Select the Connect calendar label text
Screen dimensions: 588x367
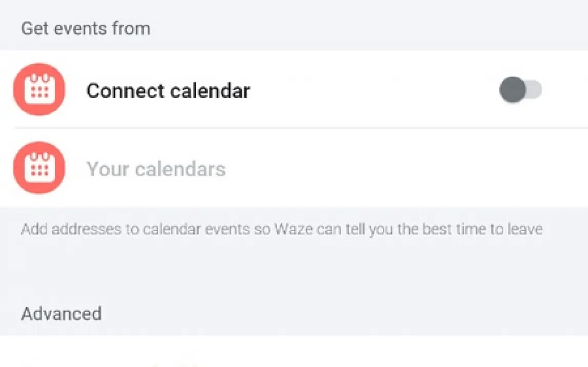(168, 91)
